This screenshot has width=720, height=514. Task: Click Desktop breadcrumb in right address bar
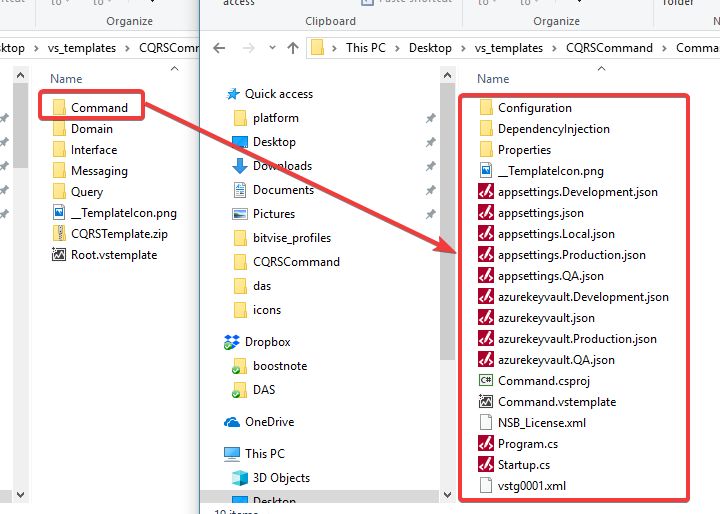tap(430, 48)
